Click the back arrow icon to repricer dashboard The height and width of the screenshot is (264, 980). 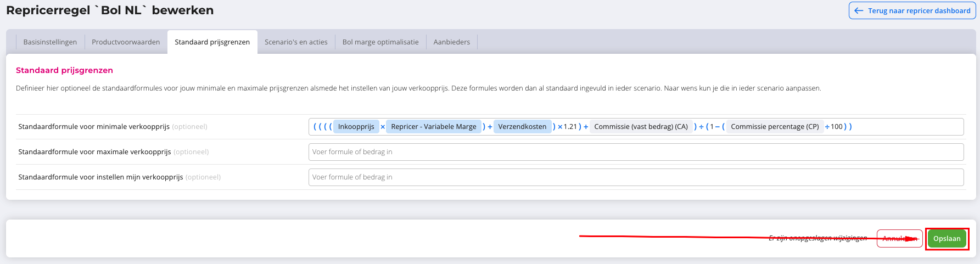(x=859, y=10)
